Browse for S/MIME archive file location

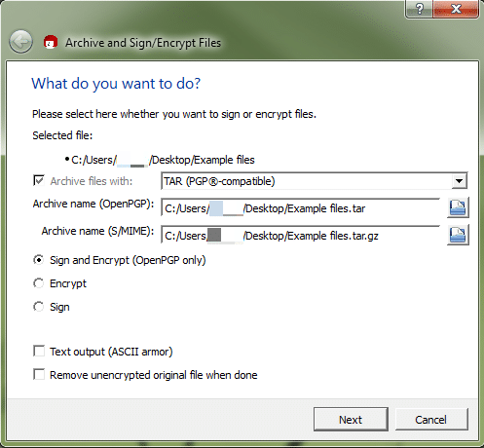458,235
